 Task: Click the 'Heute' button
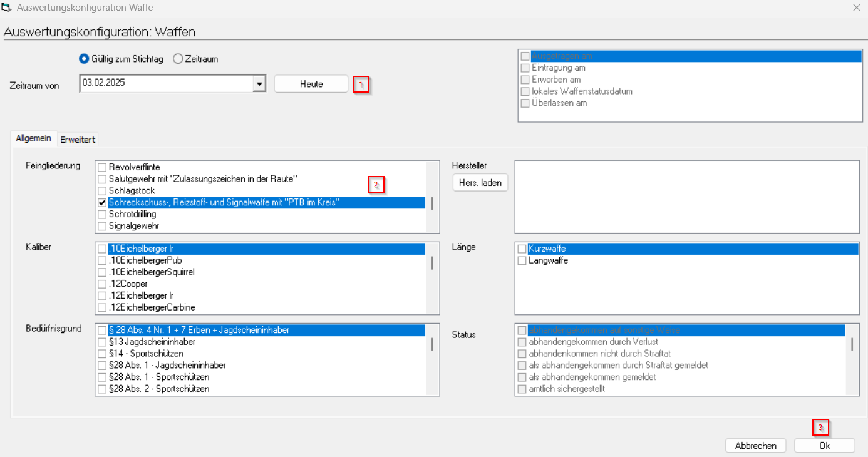[x=311, y=84]
